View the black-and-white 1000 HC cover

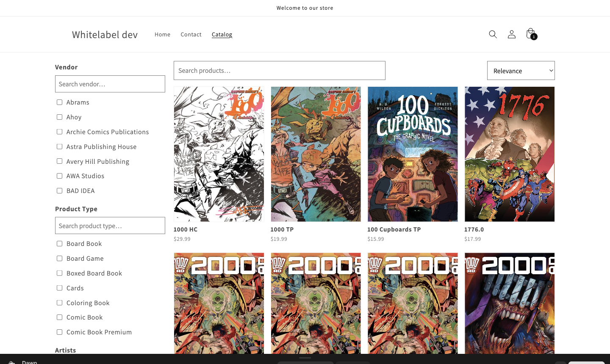(219, 154)
